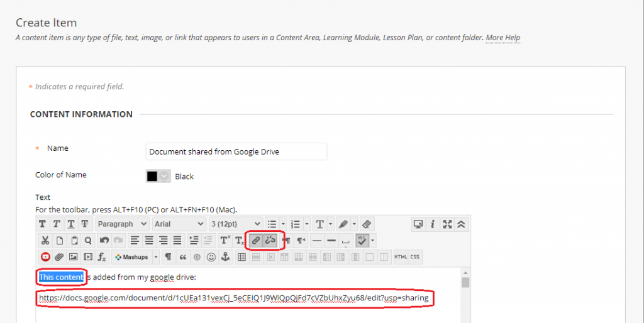Insert a copyright special character
This screenshot has height=323, width=644.
(x=197, y=257)
